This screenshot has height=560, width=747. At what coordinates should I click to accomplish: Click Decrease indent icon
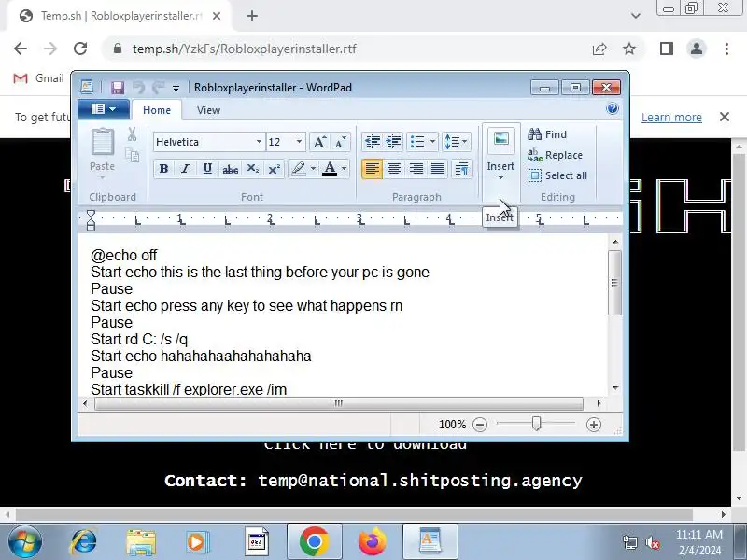pos(372,142)
